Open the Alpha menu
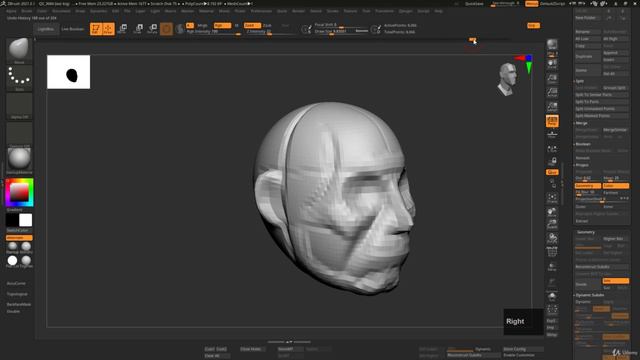 tap(11, 11)
